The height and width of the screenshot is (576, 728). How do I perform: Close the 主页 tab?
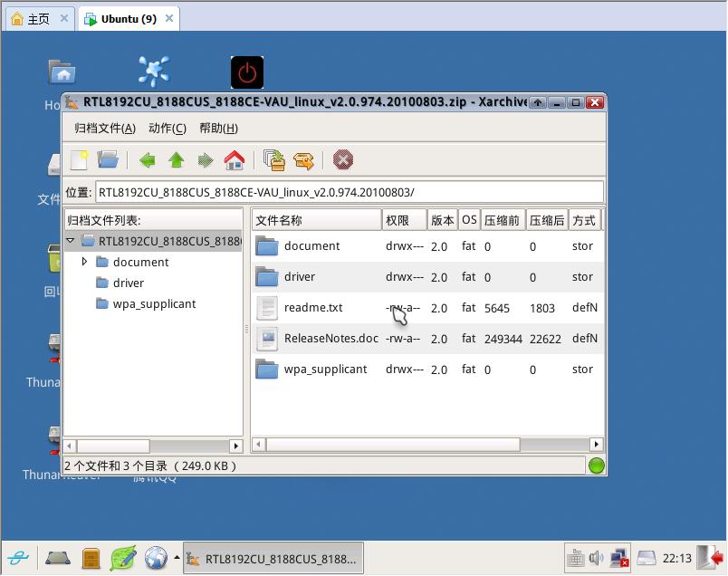tap(64, 18)
